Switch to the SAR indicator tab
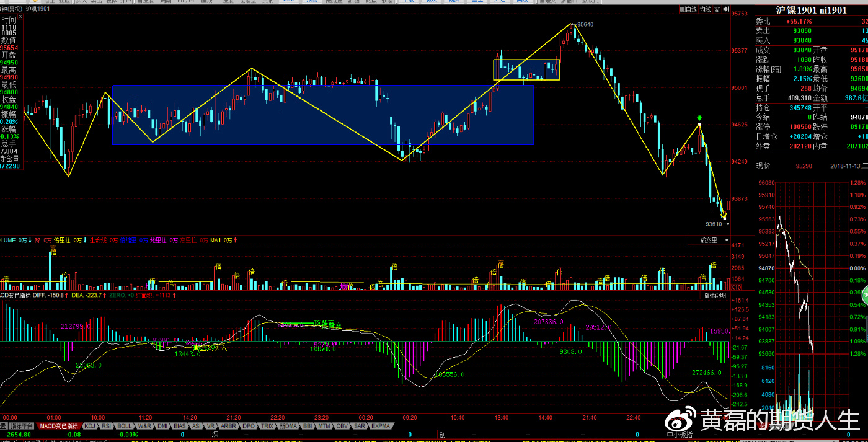The image size is (868, 442). (359, 426)
